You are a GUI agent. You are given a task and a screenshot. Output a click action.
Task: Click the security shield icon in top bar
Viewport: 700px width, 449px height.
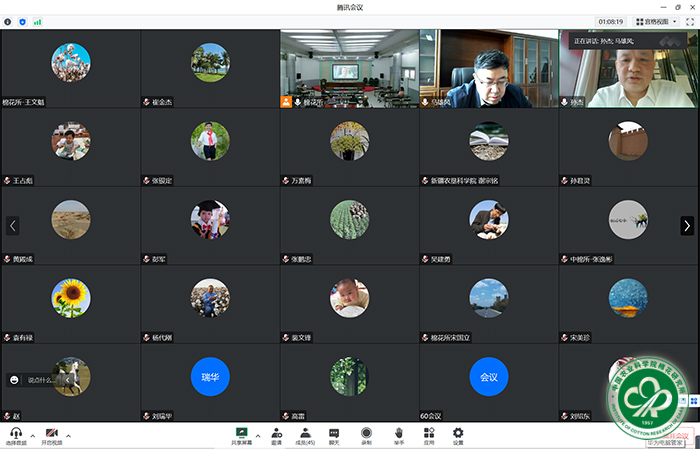tap(23, 20)
